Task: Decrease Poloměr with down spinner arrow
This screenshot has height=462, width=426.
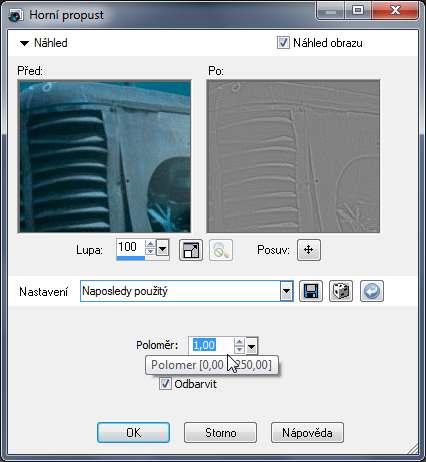Action: point(239,350)
